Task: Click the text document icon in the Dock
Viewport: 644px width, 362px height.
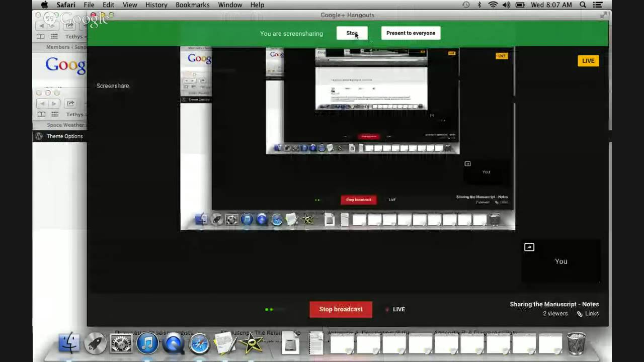Action: [x=316, y=344]
